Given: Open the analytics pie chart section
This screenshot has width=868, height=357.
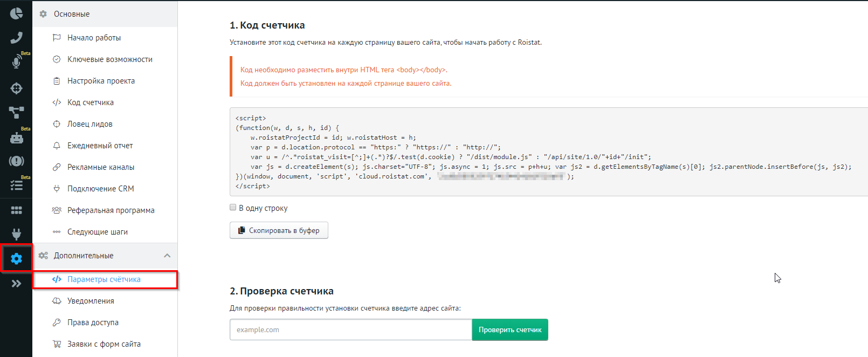Looking at the screenshot, I should 16,13.
